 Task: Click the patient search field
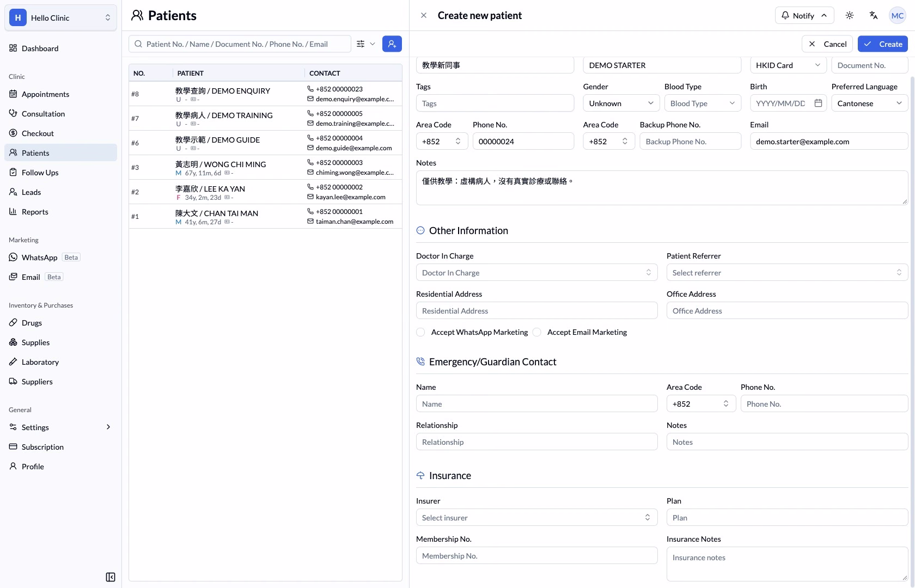240,44
